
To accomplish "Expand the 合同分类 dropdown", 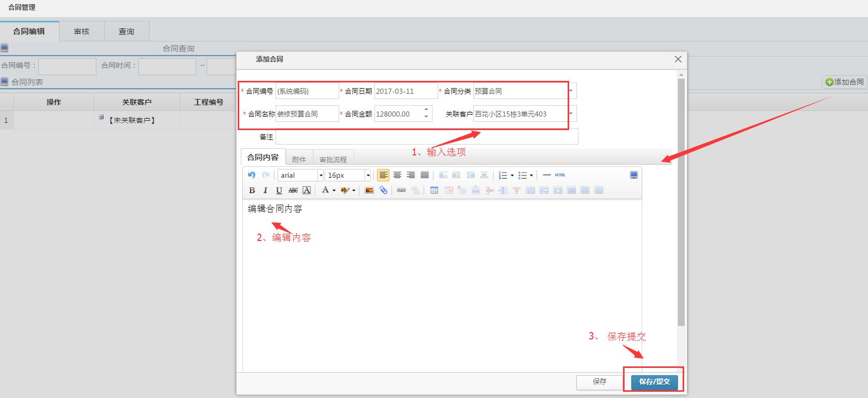I will pyautogui.click(x=571, y=91).
